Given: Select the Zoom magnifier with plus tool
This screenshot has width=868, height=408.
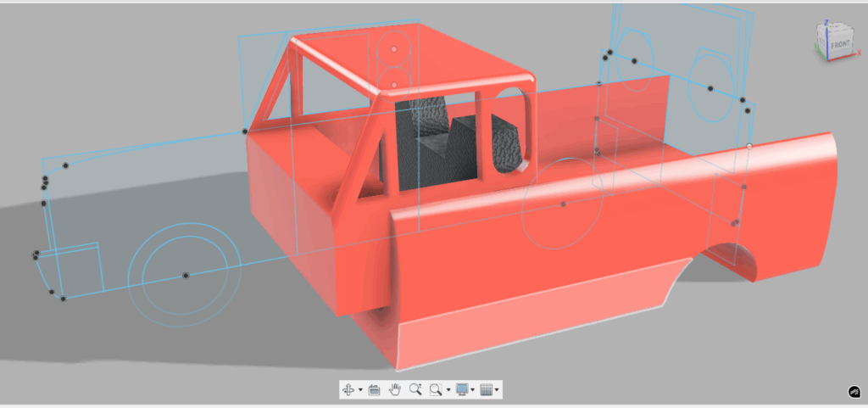Looking at the screenshot, I should (415, 389).
